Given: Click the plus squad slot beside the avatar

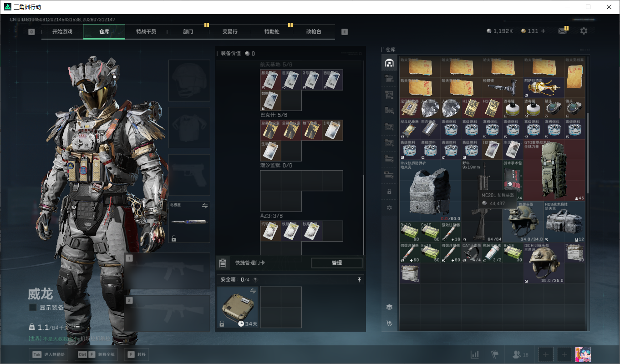Looking at the screenshot, I should tap(564, 354).
